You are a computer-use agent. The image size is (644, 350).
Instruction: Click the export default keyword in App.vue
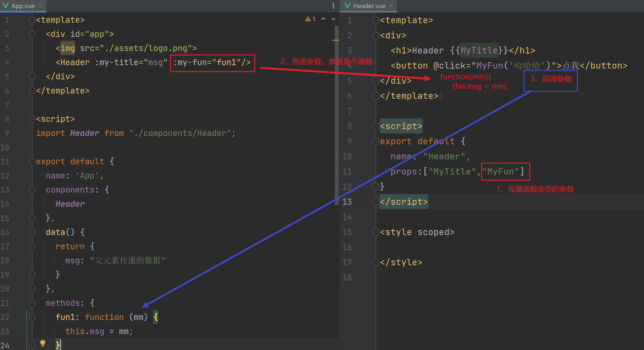pos(70,162)
